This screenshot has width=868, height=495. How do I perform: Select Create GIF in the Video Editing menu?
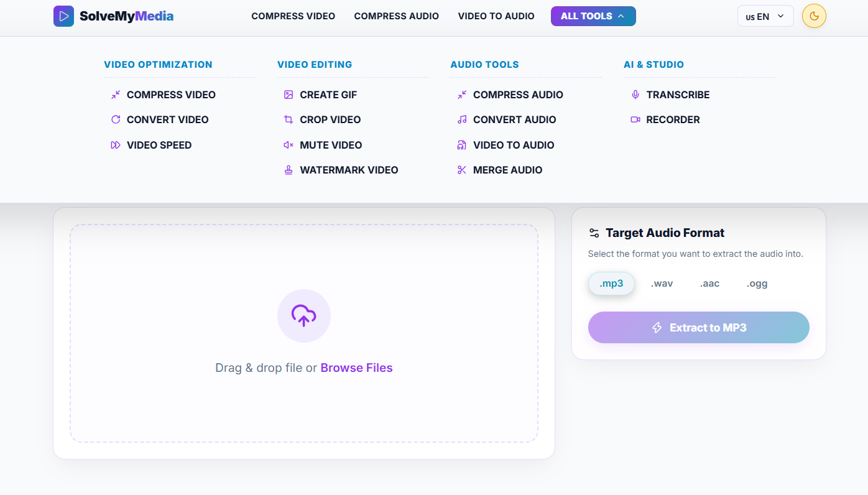click(x=328, y=95)
